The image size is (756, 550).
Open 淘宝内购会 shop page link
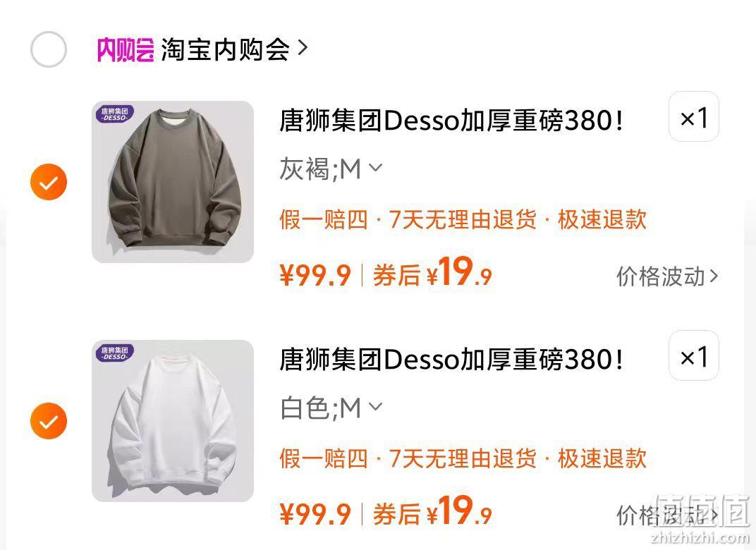point(225,49)
